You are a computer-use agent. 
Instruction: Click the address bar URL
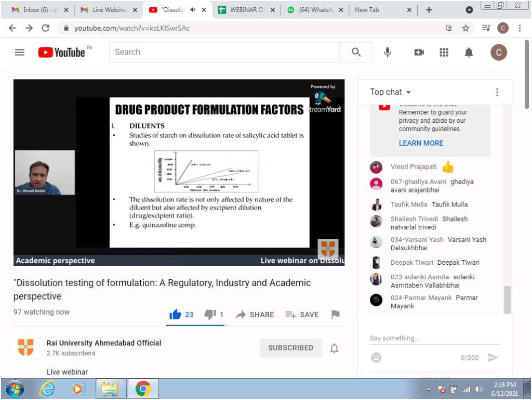coord(132,28)
